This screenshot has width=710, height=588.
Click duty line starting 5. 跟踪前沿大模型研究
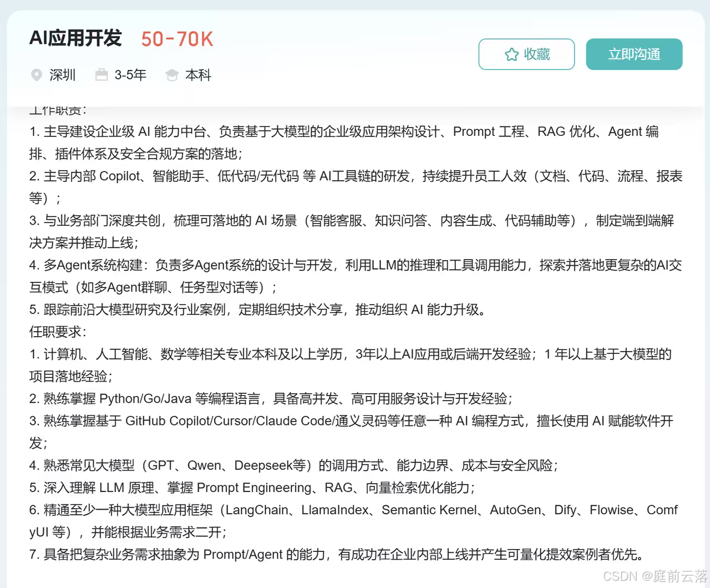pos(259,310)
